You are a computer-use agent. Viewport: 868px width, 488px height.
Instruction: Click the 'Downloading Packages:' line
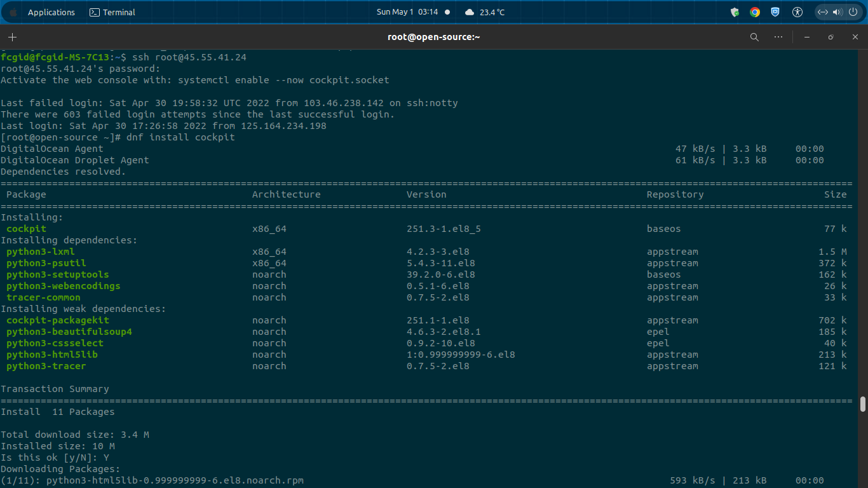pyautogui.click(x=60, y=469)
